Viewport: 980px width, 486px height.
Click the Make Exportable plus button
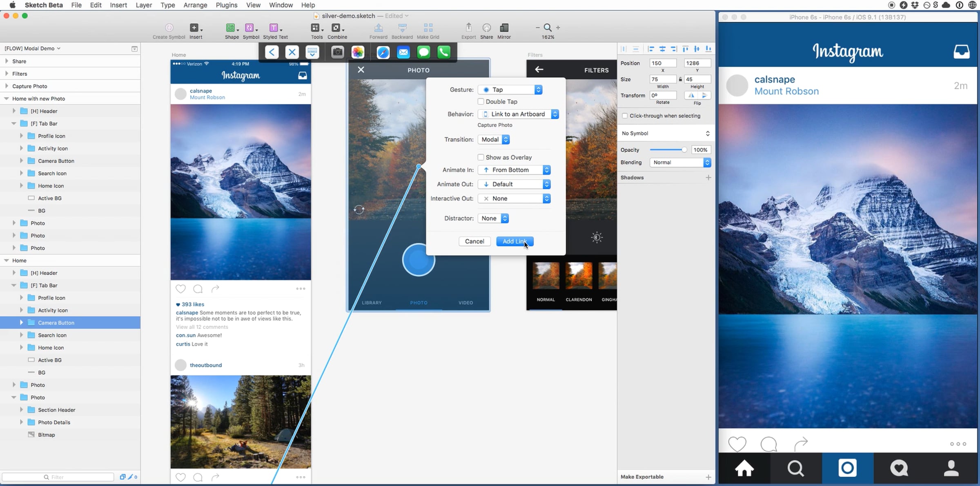click(x=708, y=477)
